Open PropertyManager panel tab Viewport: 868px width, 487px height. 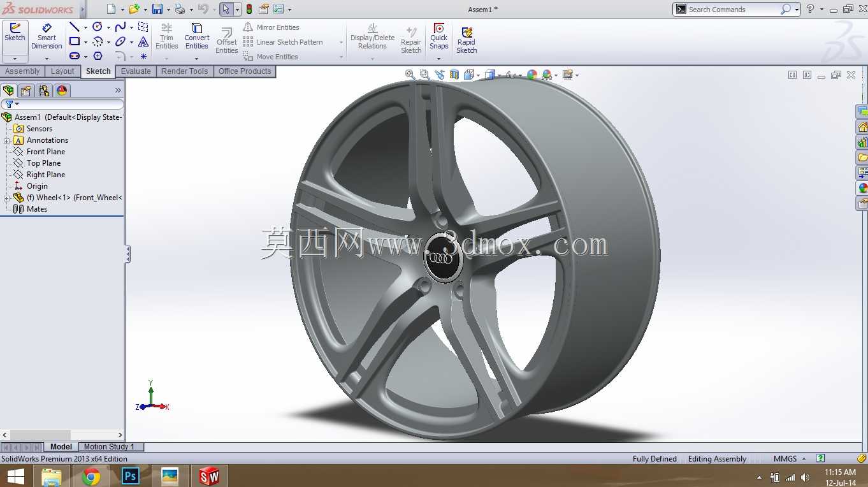pyautogui.click(x=26, y=91)
